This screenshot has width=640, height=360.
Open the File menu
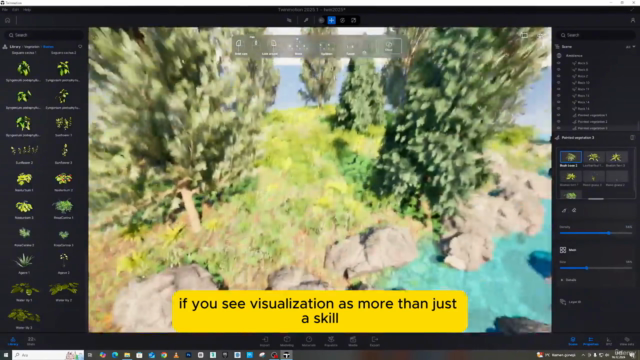coord(5,9)
